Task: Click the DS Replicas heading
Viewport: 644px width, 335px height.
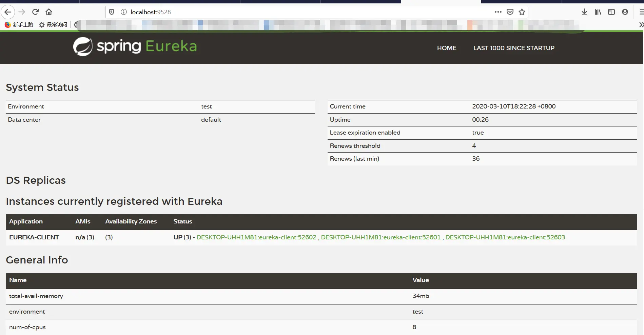Action: (36, 180)
